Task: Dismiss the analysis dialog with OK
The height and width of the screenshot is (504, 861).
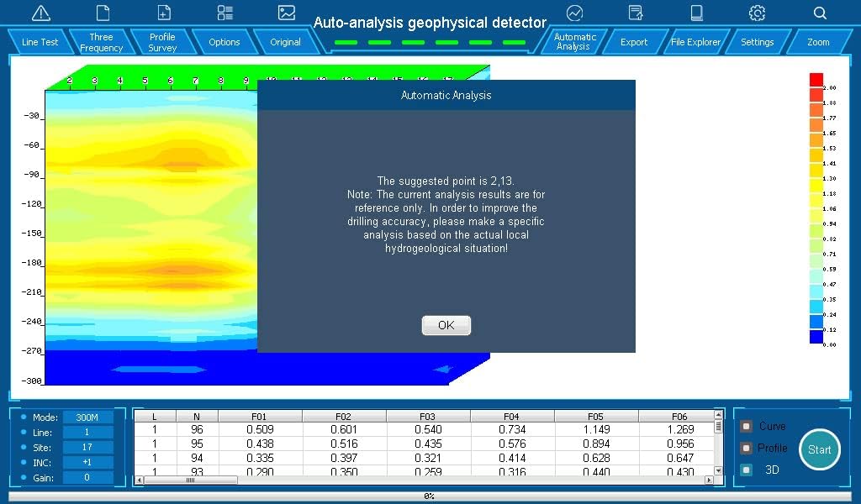Action: 446,325
